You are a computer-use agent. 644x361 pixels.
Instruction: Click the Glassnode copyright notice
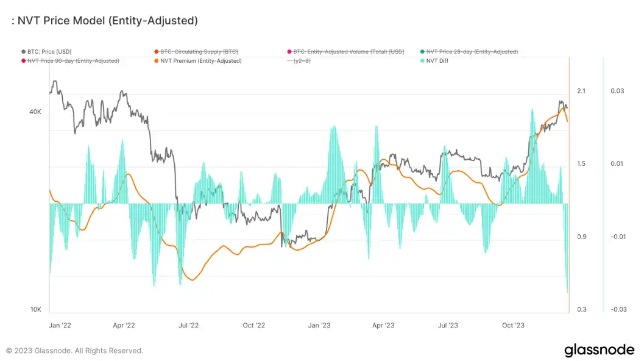pyautogui.click(x=74, y=351)
